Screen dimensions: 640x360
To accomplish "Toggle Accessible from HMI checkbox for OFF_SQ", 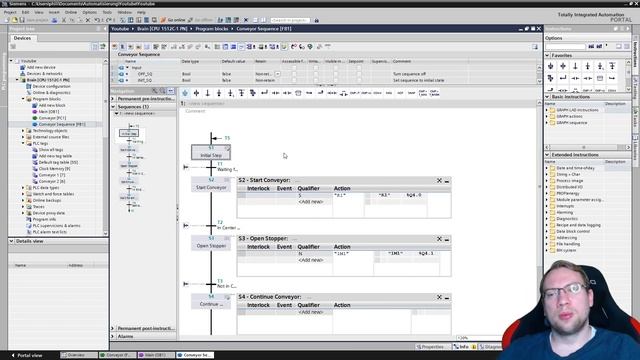I will (293, 74).
